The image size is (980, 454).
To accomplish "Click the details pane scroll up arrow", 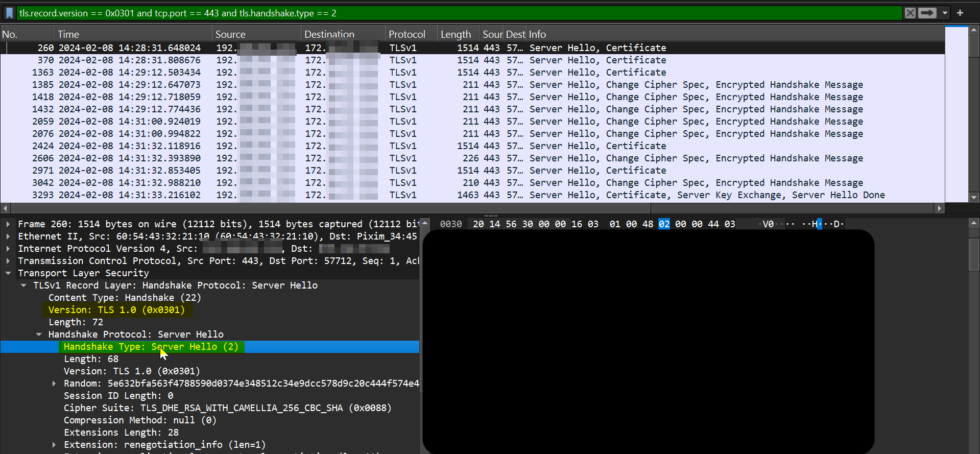I will coord(425,223).
